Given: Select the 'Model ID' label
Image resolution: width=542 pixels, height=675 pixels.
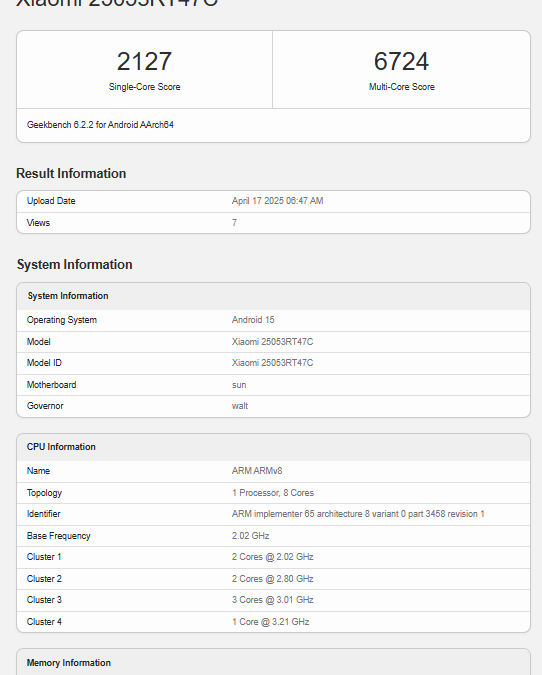Looking at the screenshot, I should click(x=44, y=363).
